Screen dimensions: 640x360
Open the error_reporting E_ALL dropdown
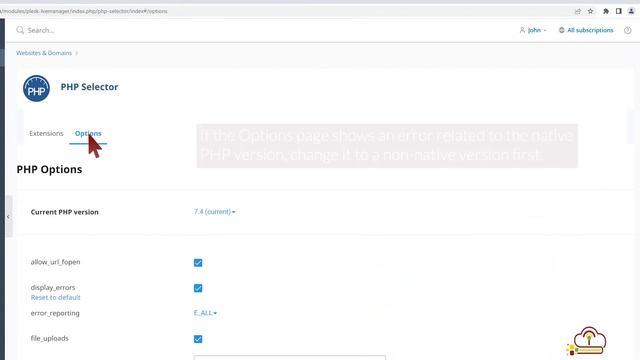click(205, 313)
